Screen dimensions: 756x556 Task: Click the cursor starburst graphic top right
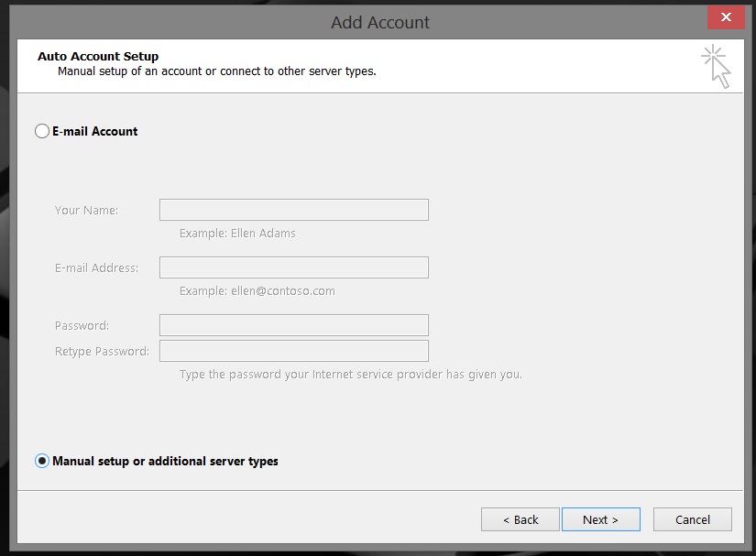pyautogui.click(x=716, y=65)
